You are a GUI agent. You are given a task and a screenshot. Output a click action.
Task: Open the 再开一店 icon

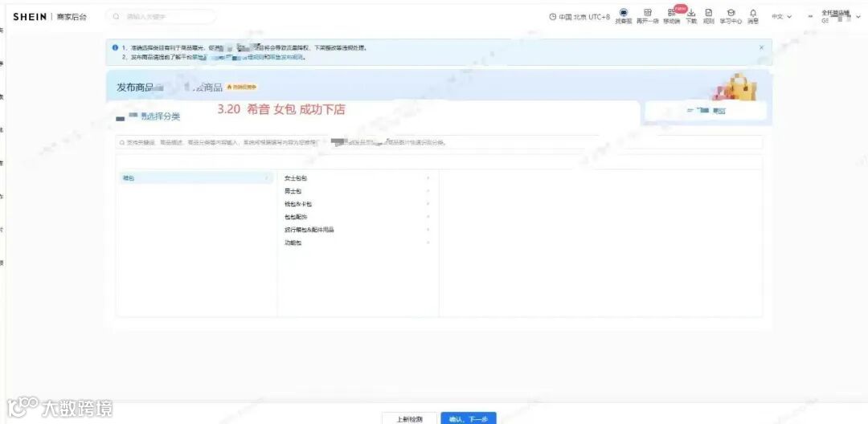point(647,16)
